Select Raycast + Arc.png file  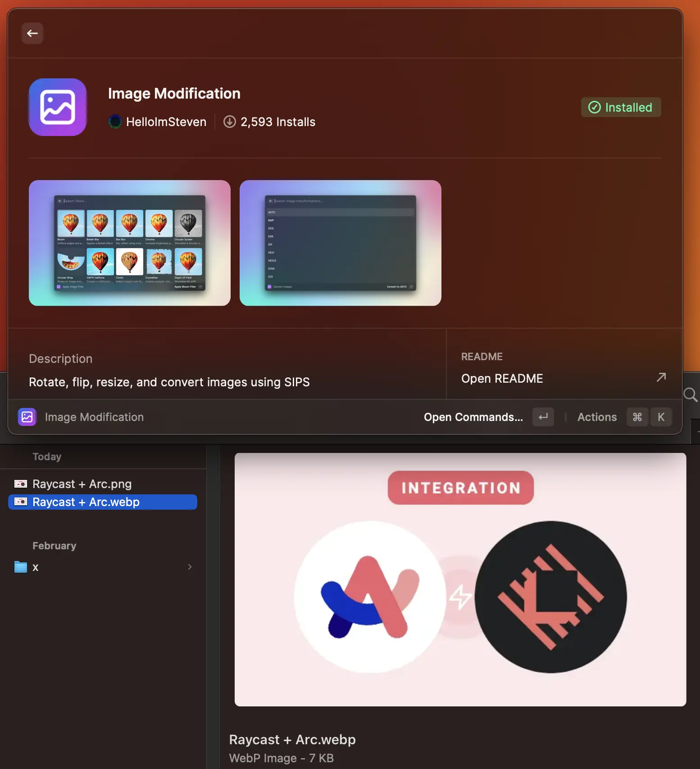click(x=82, y=484)
